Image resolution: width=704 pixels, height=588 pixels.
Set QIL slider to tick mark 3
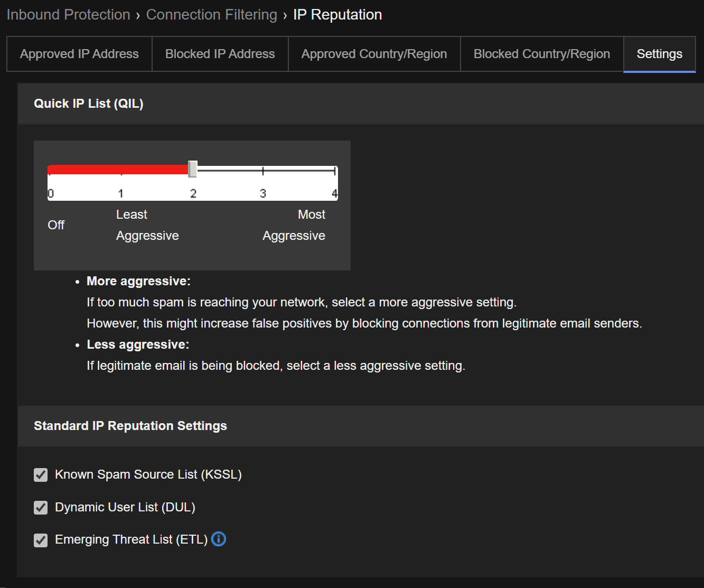263,171
